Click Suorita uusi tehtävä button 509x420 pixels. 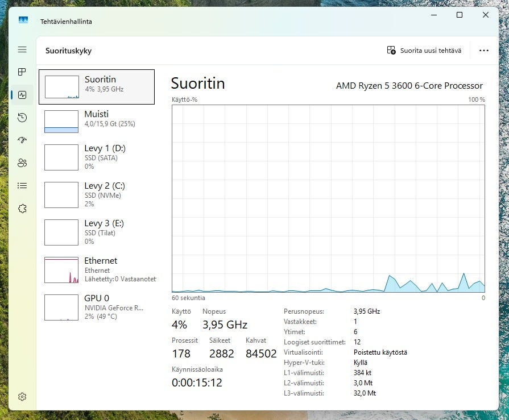(x=424, y=51)
